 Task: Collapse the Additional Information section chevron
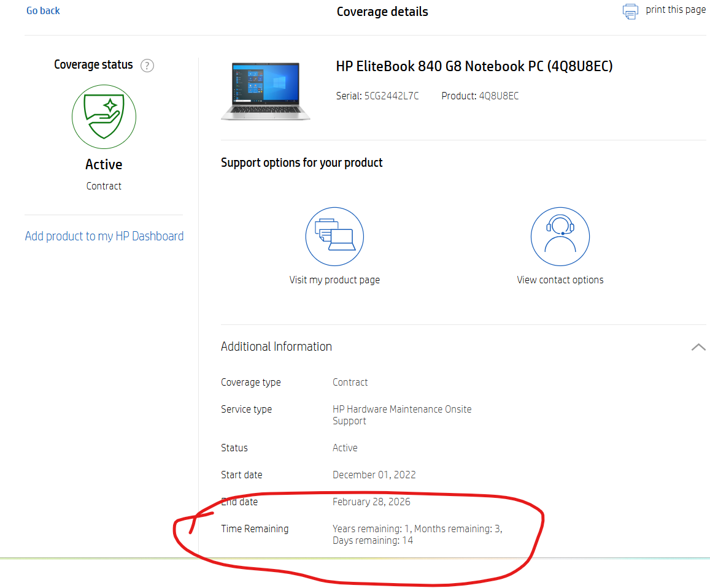click(698, 346)
